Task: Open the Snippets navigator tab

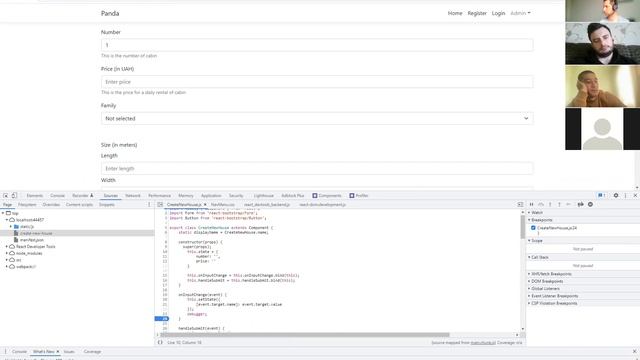Action: 107,204
